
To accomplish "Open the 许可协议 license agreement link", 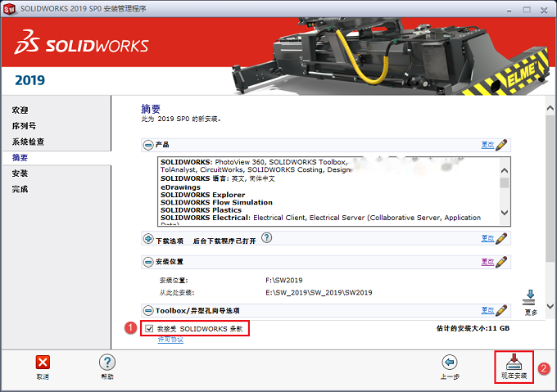I will click(170, 340).
